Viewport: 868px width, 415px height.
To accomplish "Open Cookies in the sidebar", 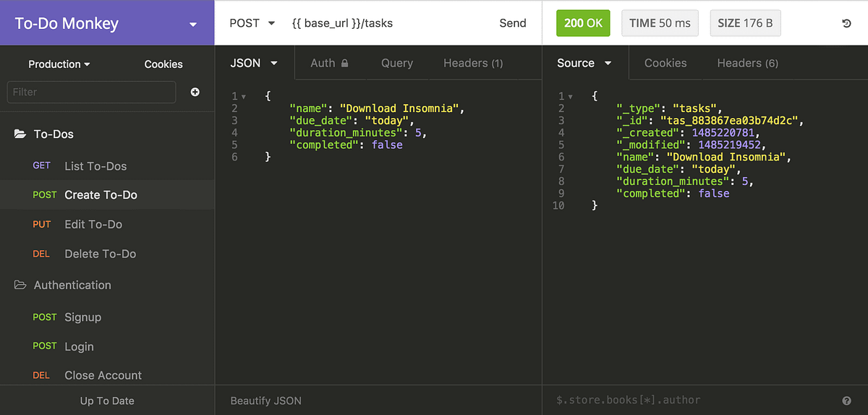I will click(x=163, y=64).
